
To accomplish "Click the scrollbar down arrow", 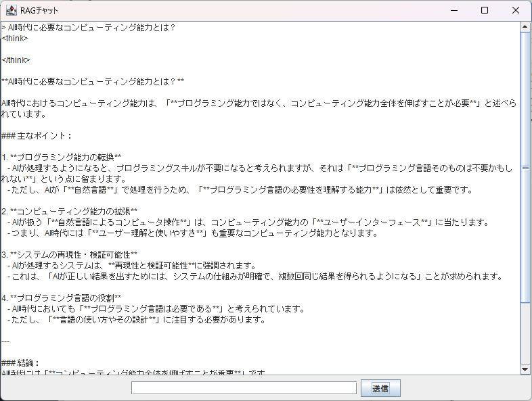I will tap(525, 369).
